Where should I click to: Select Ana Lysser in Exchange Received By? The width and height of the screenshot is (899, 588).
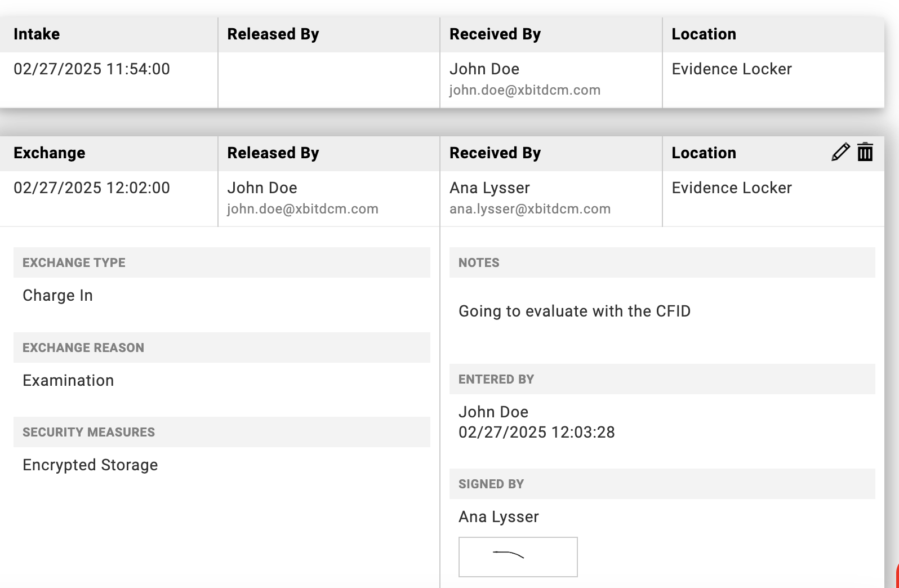(x=489, y=188)
